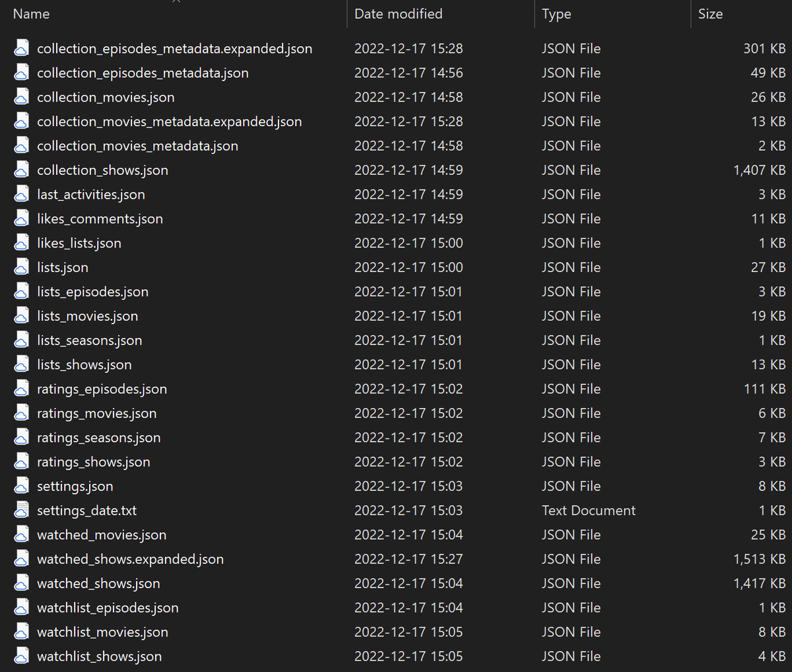The image size is (792, 672).
Task: Select the lists_seasons.json file name
Action: tap(89, 341)
